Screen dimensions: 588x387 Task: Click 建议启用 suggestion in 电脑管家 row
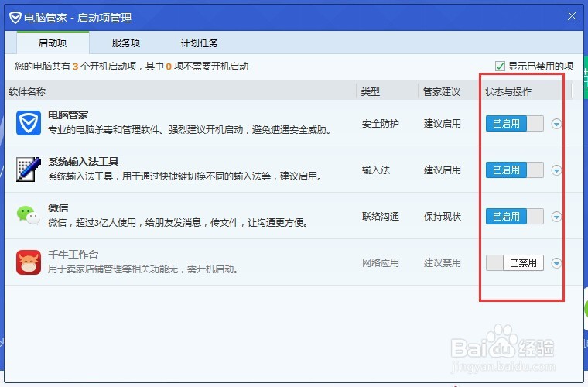pos(442,123)
